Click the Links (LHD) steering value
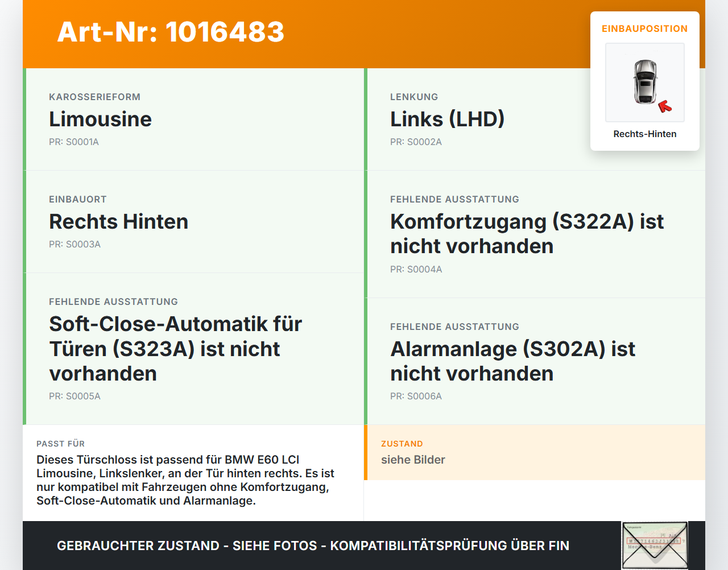This screenshot has width=728, height=570. (447, 119)
